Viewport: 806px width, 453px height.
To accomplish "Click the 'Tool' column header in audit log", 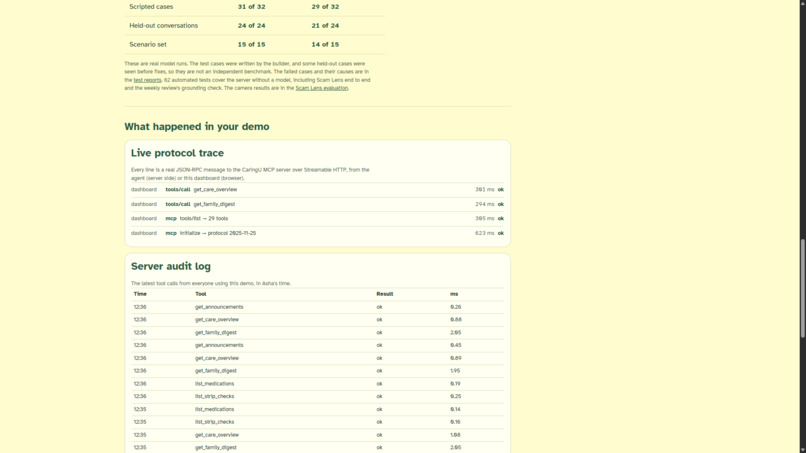I will [x=200, y=294].
